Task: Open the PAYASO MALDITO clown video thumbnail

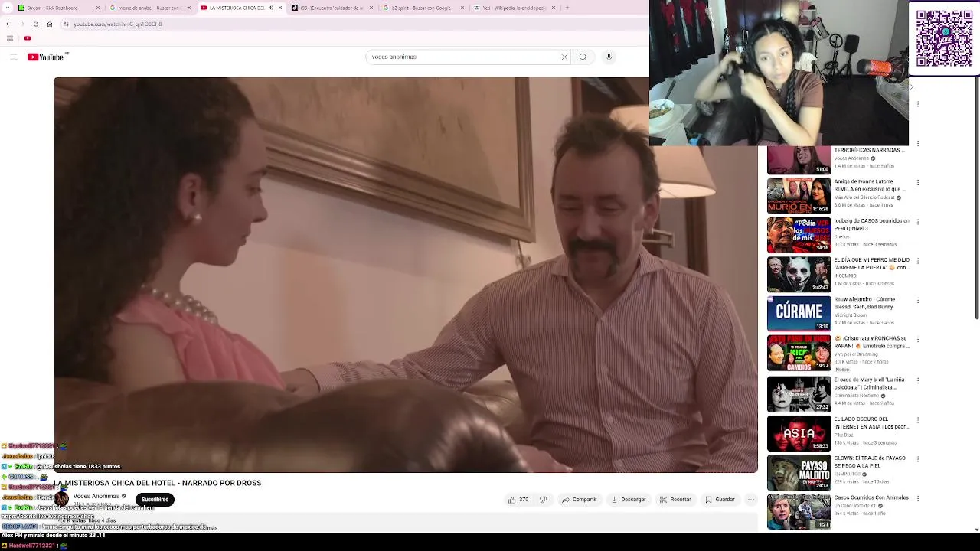Action: click(799, 472)
